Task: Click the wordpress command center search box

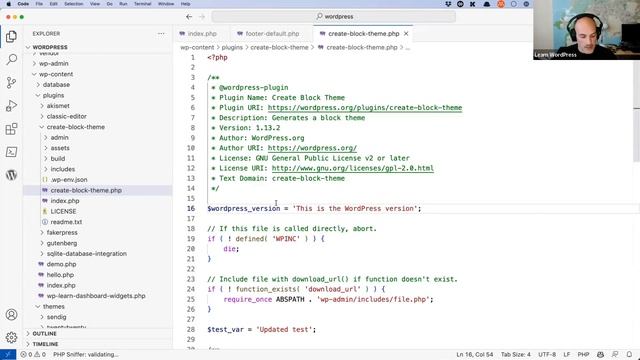Action: click(x=334, y=17)
